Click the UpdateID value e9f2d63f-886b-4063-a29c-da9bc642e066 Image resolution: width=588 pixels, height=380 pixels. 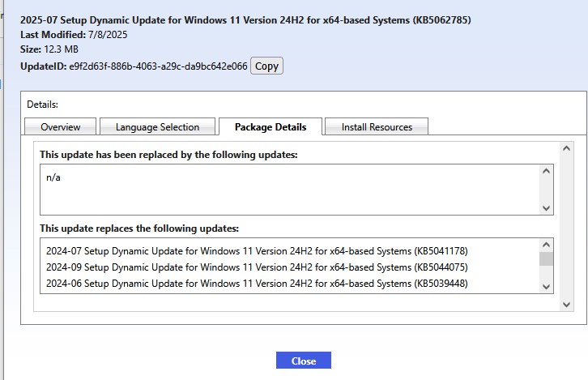(158, 66)
